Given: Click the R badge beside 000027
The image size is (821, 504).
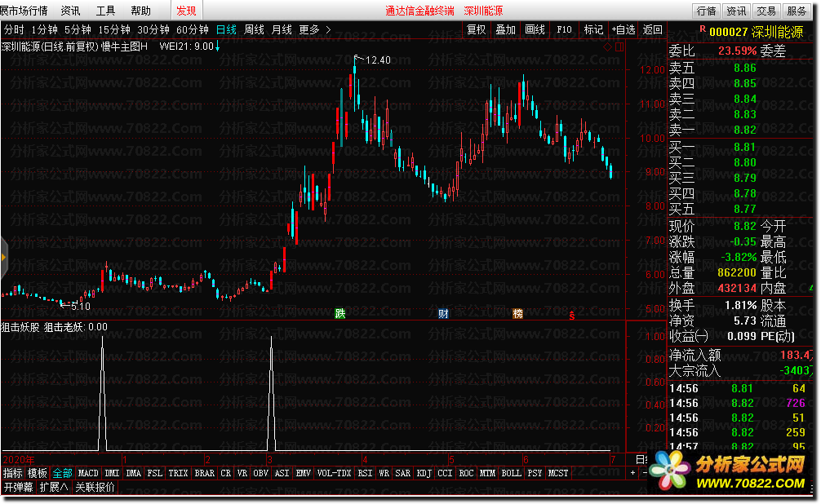Looking at the screenshot, I should [x=703, y=29].
